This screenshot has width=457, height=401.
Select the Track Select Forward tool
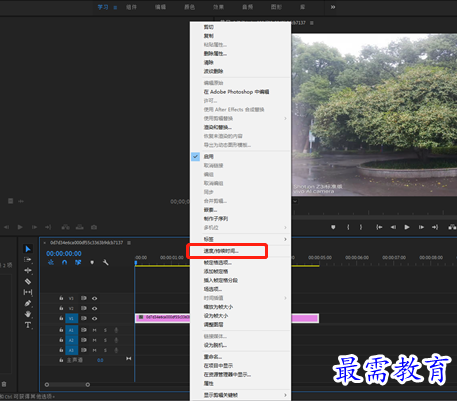click(x=28, y=260)
